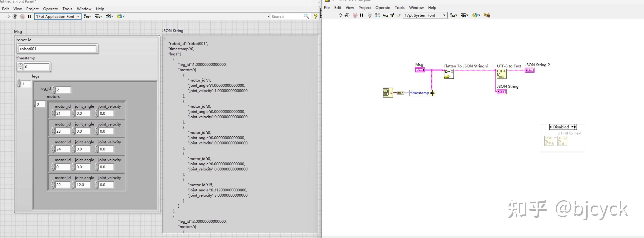Screen dimensions: 644x238
Task: Click Step Over icon in toolbar
Action: [392, 15]
